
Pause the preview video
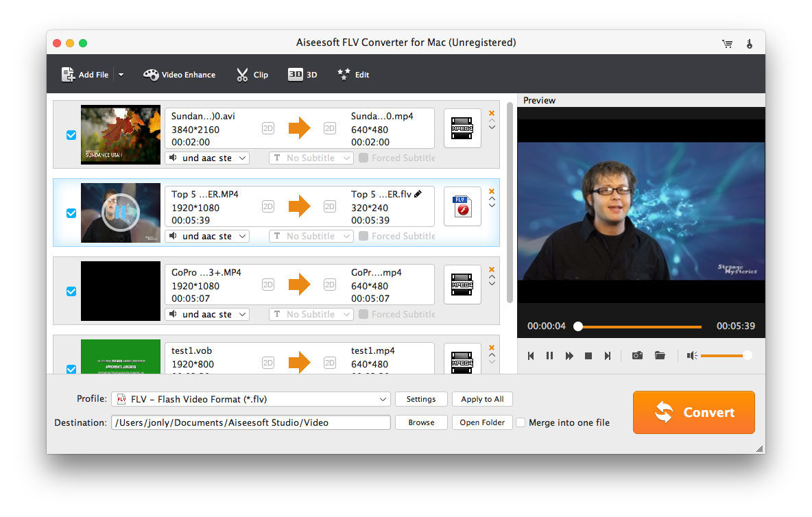[x=549, y=356]
